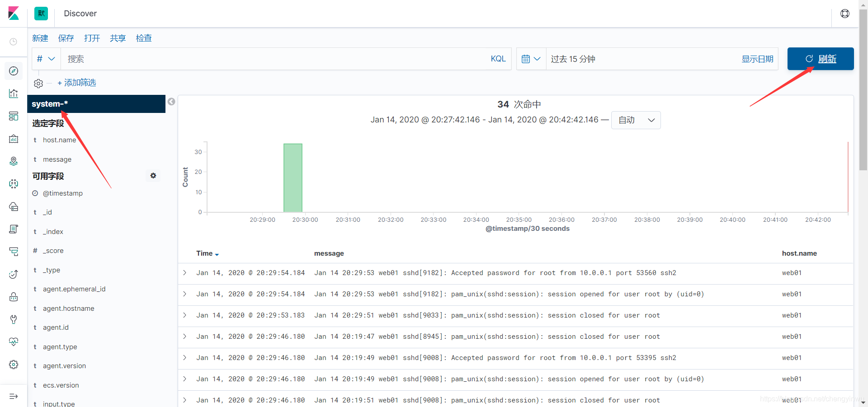Select agent.id field
This screenshot has height=407, width=868.
click(x=56, y=327)
